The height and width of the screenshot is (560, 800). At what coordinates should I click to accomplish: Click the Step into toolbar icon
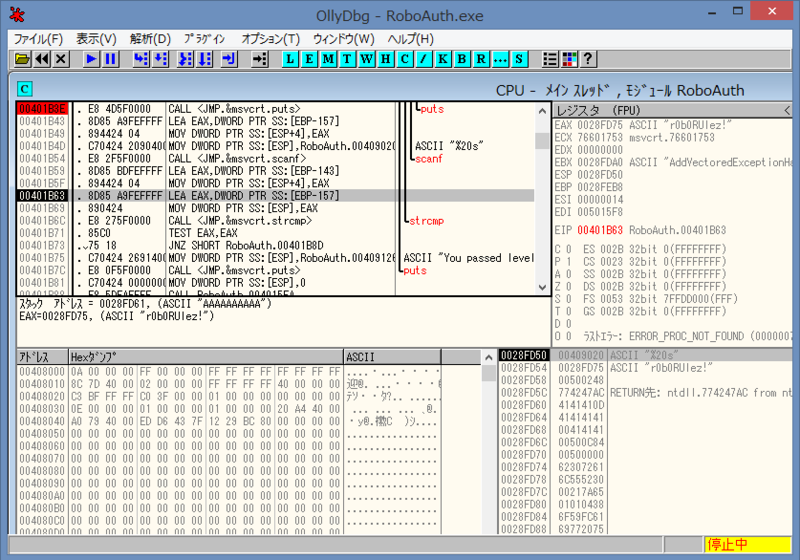coord(141,59)
